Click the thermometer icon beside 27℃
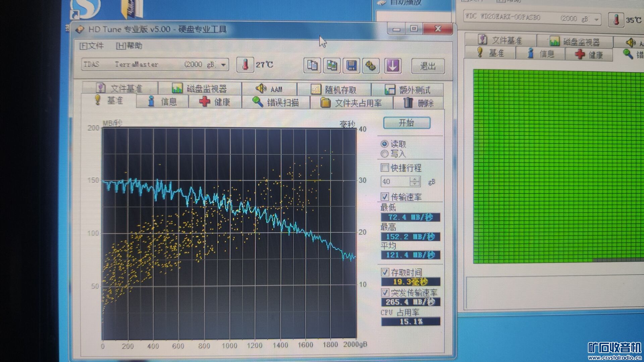644x362 pixels. tap(245, 64)
